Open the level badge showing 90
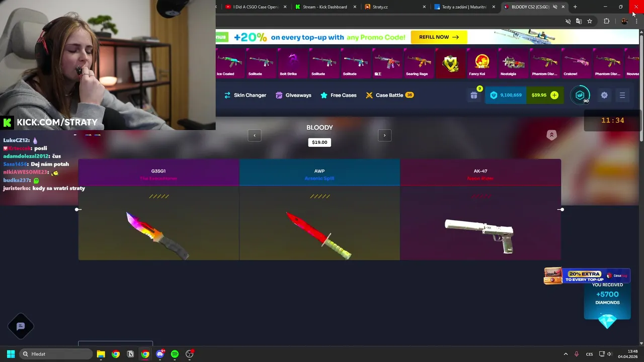The height and width of the screenshot is (362, 644). point(580,95)
